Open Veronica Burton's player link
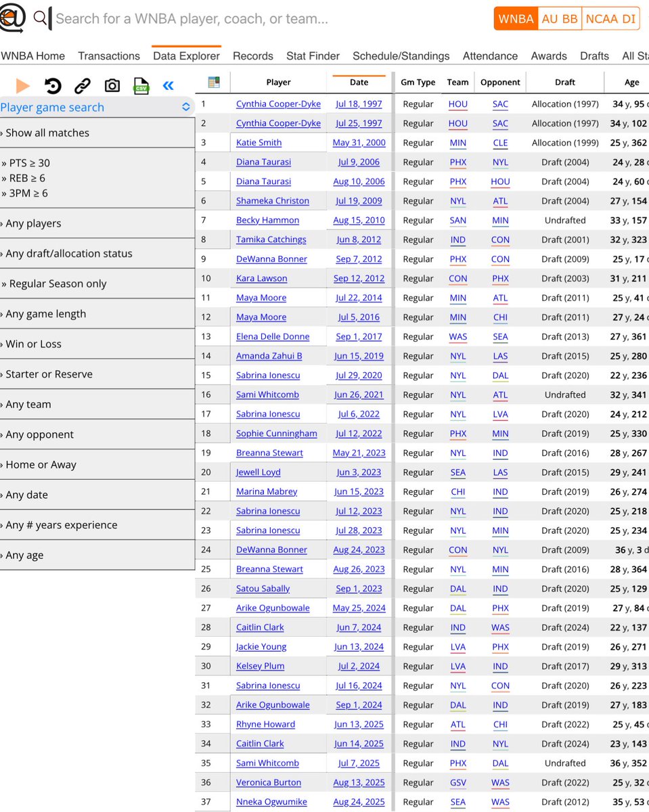649x812 pixels. [x=269, y=783]
